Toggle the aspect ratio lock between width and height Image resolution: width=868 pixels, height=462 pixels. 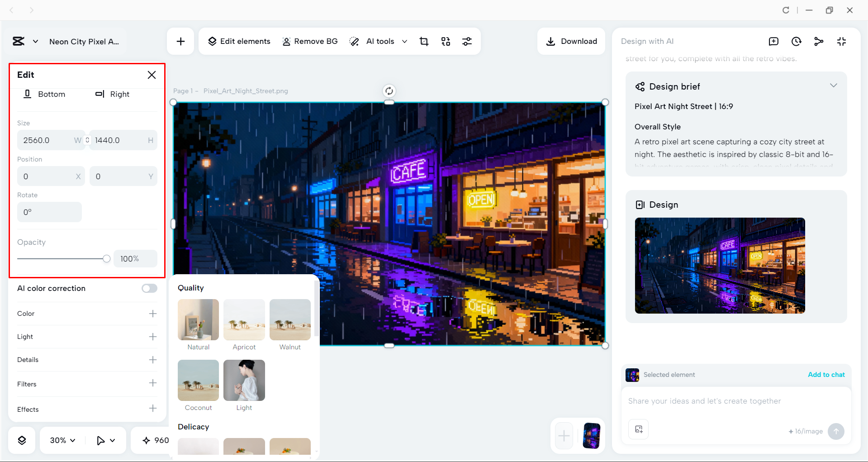tap(87, 140)
